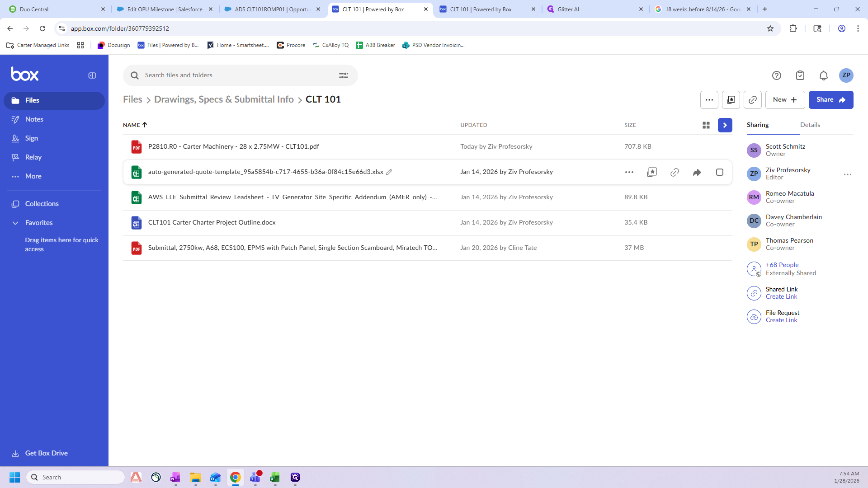Open more options for Ziv Profesorsky collaborator
Viewport: 868px width, 488px height.
click(x=847, y=174)
